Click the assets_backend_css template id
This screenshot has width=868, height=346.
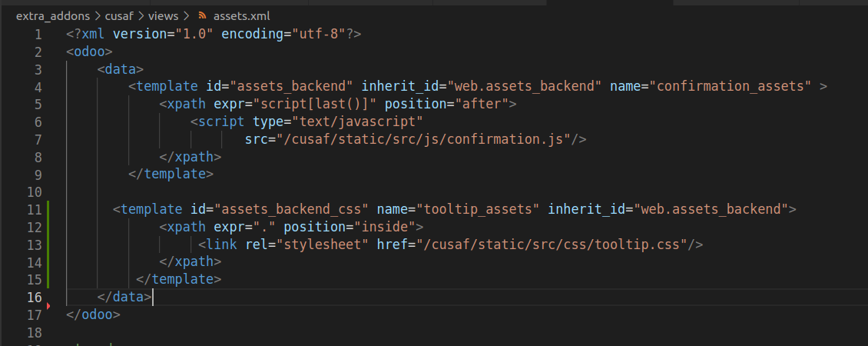pyautogui.click(x=292, y=210)
